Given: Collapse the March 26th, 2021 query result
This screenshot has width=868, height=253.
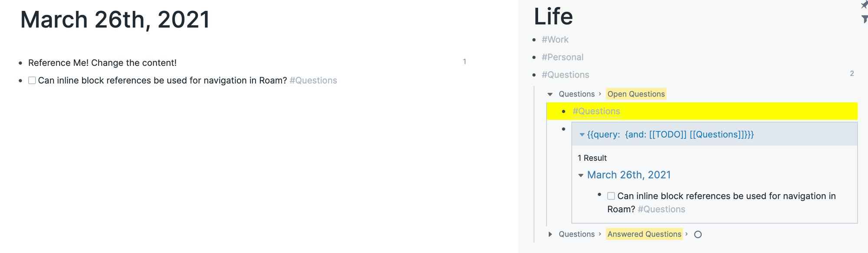Looking at the screenshot, I should click(581, 175).
